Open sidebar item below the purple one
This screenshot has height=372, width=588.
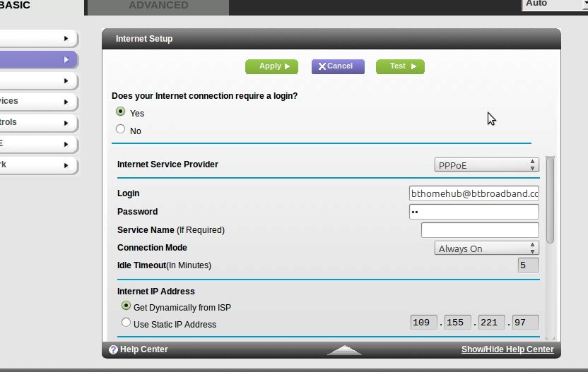37,81
